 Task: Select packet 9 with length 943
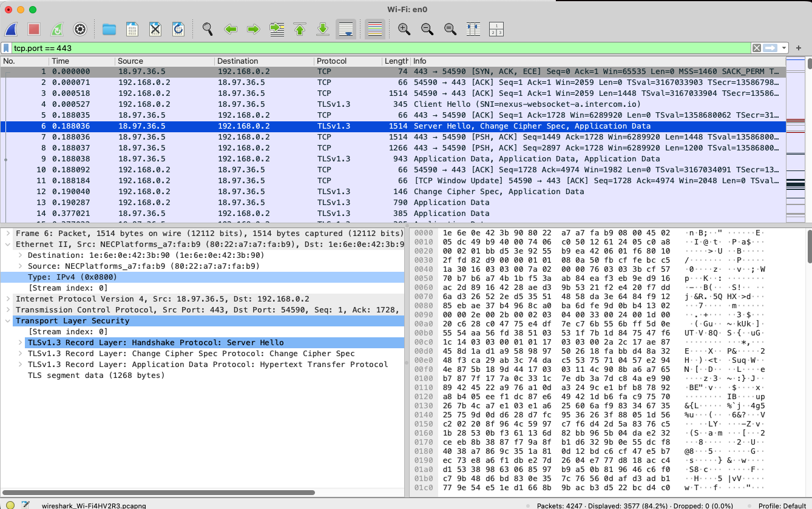(393, 159)
